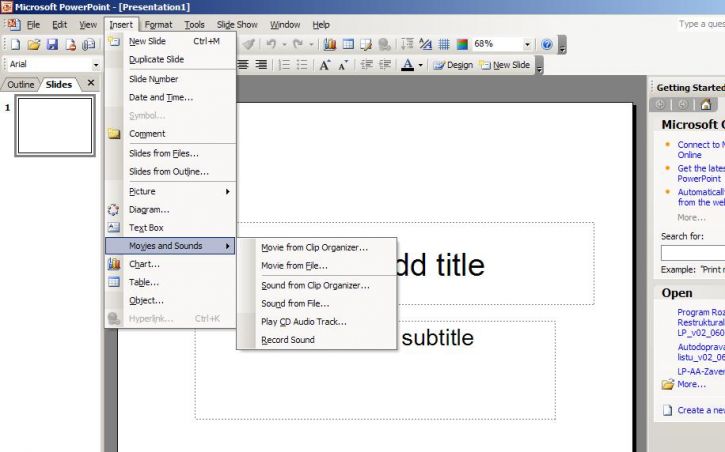
Task: Click the Center alignment icon
Action: (x=243, y=65)
